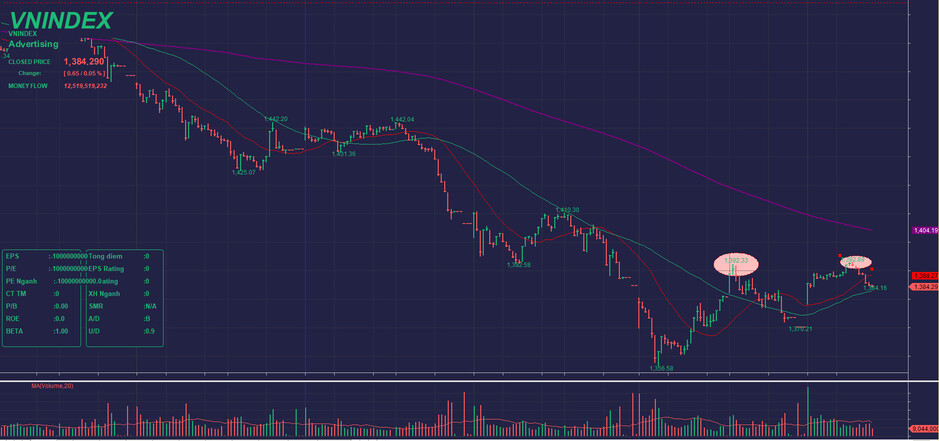Click the CLOSED PRICE label
The height and width of the screenshot is (441, 939).
pos(29,62)
